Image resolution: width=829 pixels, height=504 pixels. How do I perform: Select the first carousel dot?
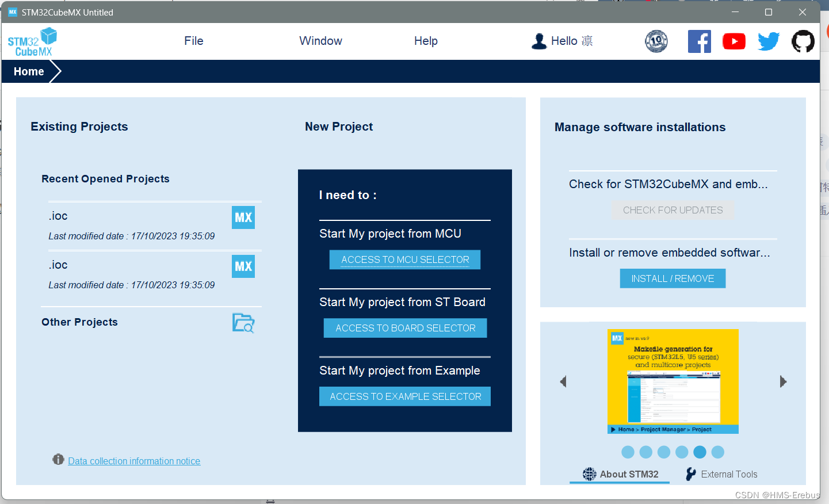(x=628, y=452)
